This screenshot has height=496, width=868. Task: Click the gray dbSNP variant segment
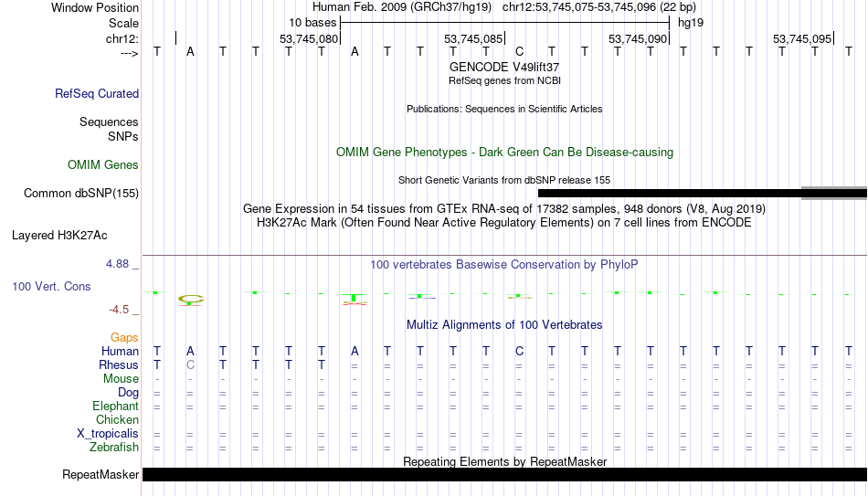[x=834, y=194]
